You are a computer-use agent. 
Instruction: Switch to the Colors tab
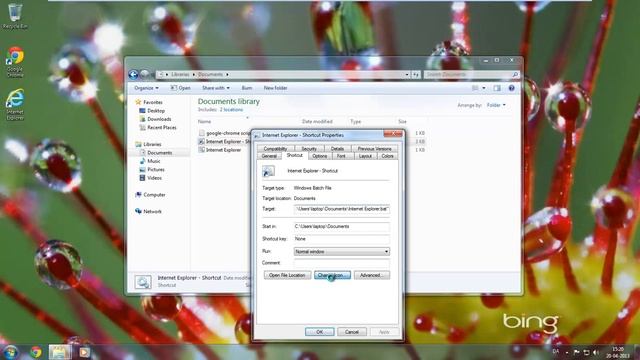click(x=387, y=156)
